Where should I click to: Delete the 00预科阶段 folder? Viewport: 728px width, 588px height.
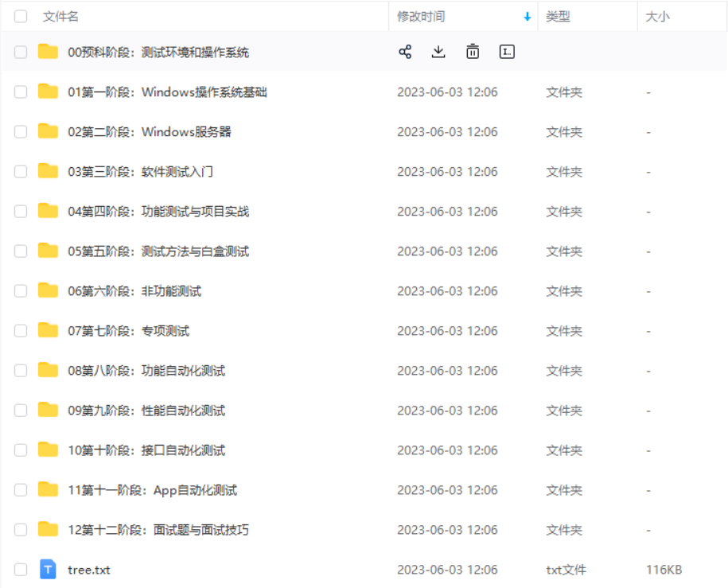[473, 52]
